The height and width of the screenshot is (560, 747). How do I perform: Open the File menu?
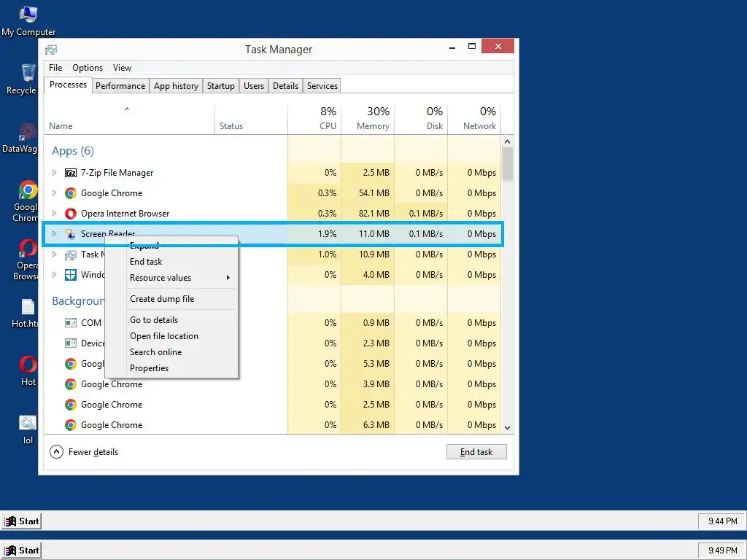(x=55, y=68)
